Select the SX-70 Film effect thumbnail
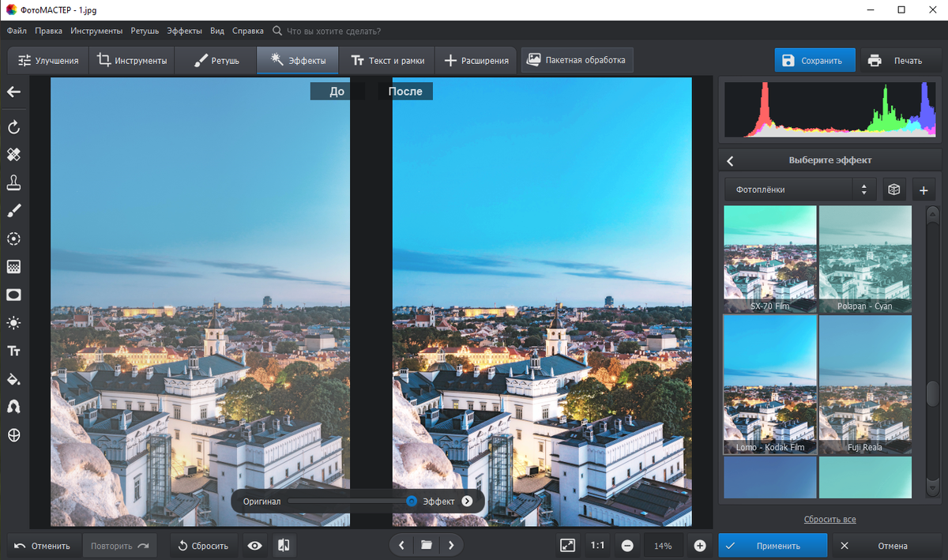Screen dimensions: 948x560 point(770,260)
